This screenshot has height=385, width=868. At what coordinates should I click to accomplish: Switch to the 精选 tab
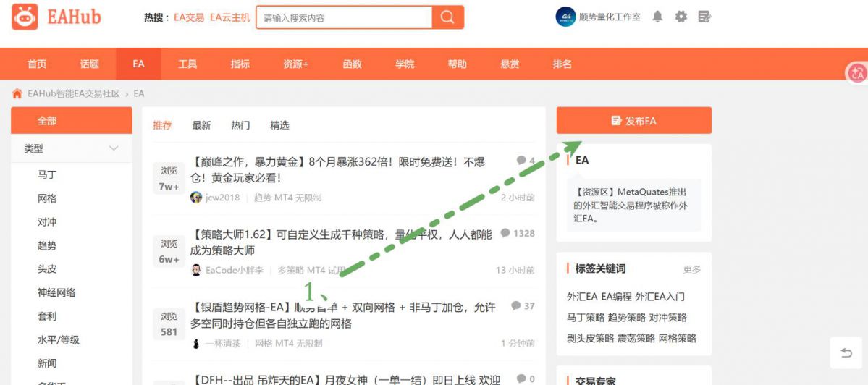coord(279,126)
